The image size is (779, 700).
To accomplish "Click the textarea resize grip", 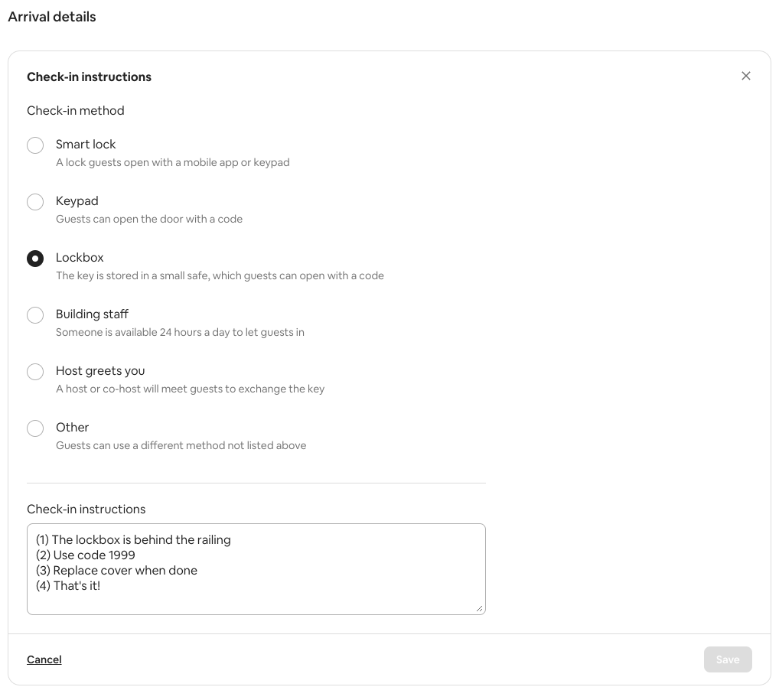I will (481, 608).
